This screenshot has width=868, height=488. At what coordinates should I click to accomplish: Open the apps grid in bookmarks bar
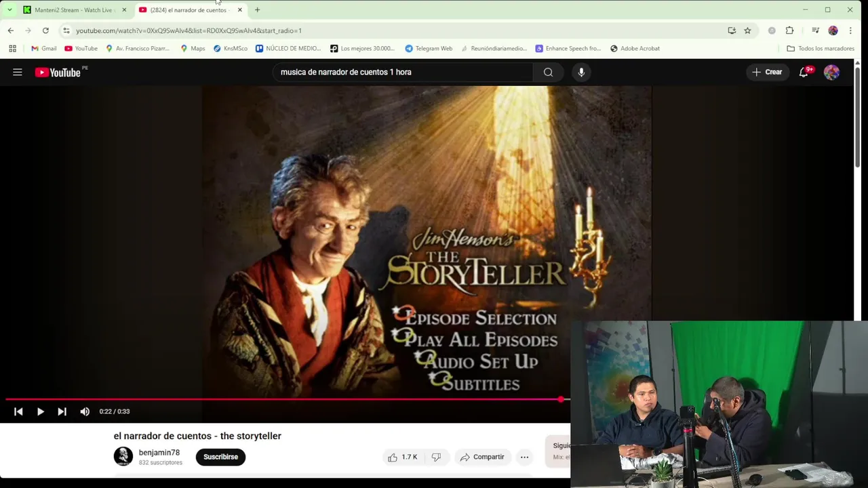[12, 49]
